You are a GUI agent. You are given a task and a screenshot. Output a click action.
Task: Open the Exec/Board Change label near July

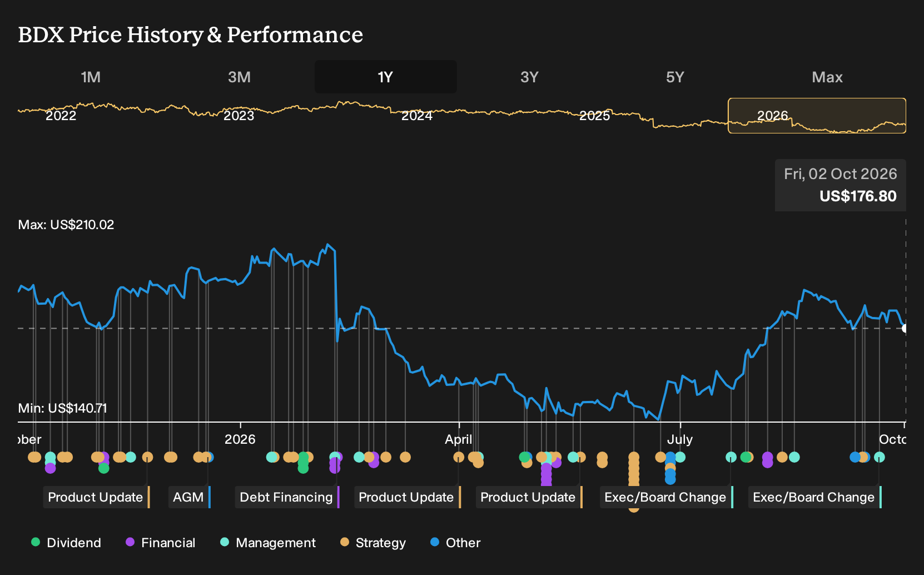click(667, 497)
